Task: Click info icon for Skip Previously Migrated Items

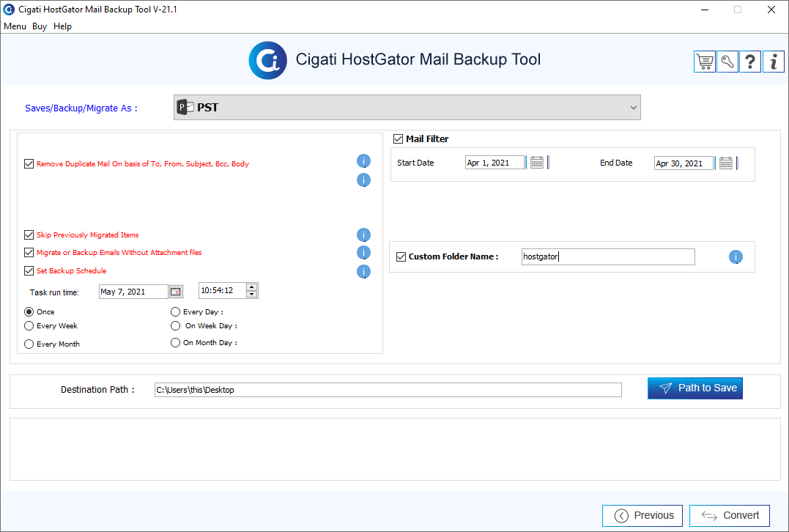Action: pos(364,235)
